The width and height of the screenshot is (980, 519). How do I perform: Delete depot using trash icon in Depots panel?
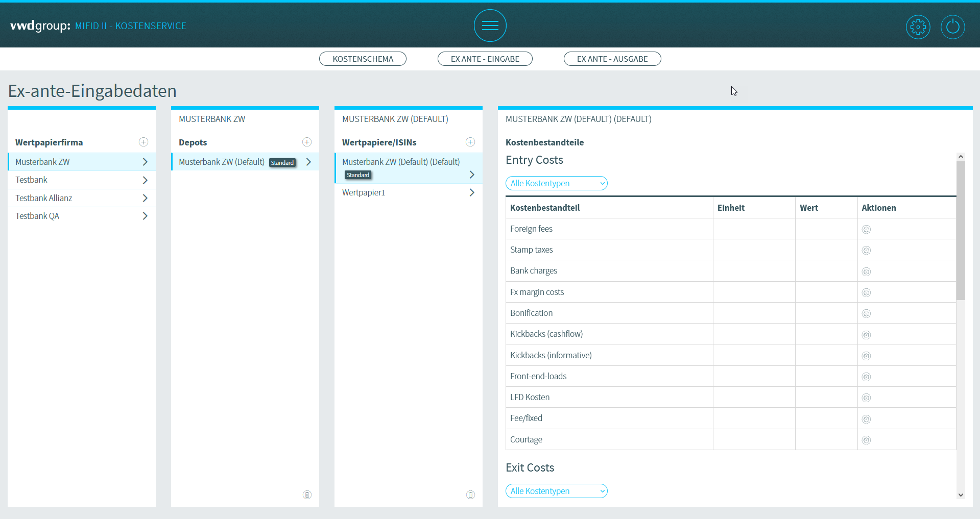click(x=307, y=495)
